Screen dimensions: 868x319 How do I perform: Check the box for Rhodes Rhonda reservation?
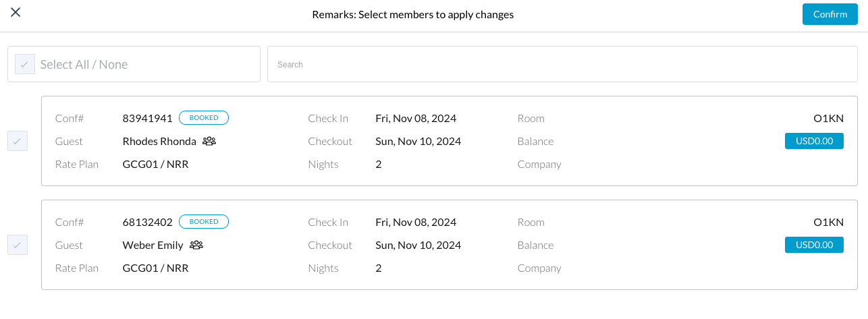click(18, 141)
